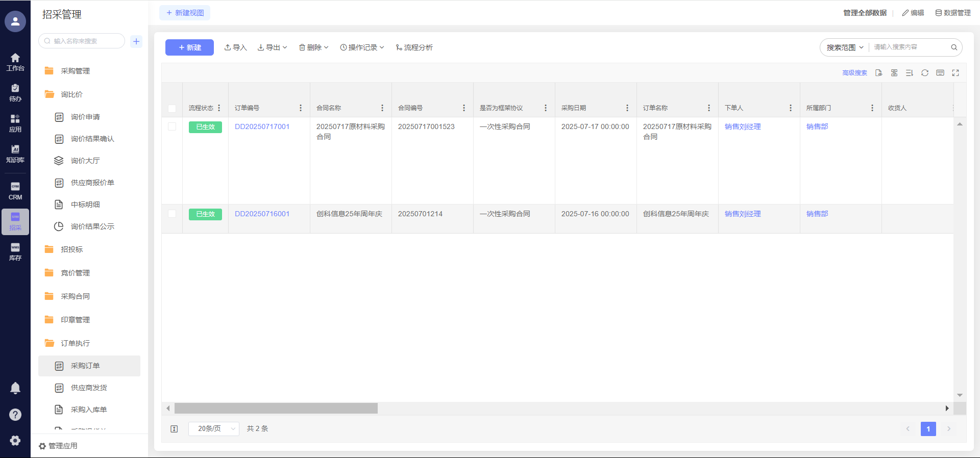
Task: Click the blue 新建 button
Action: (x=189, y=47)
